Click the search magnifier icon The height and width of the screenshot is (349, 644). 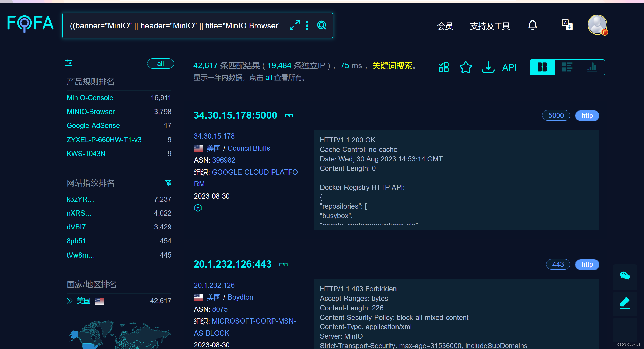click(x=322, y=25)
